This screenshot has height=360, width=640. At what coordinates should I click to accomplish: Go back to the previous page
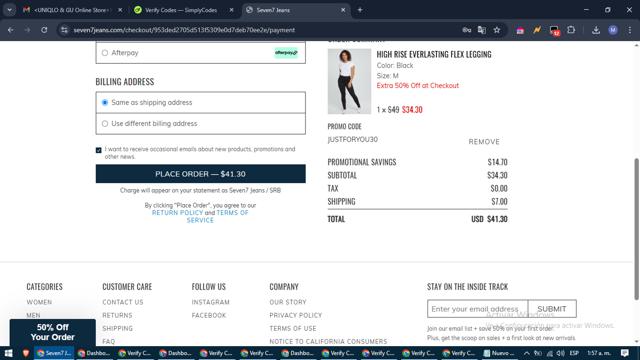click(11, 30)
